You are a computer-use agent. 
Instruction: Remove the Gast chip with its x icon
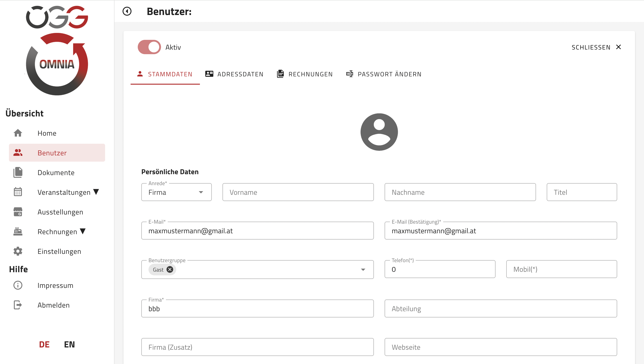click(x=170, y=269)
